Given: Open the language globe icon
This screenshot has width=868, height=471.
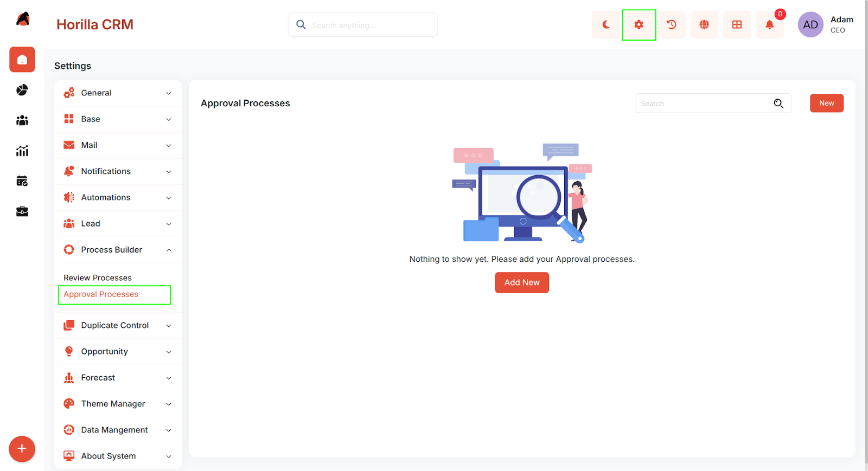Looking at the screenshot, I should 704,25.
